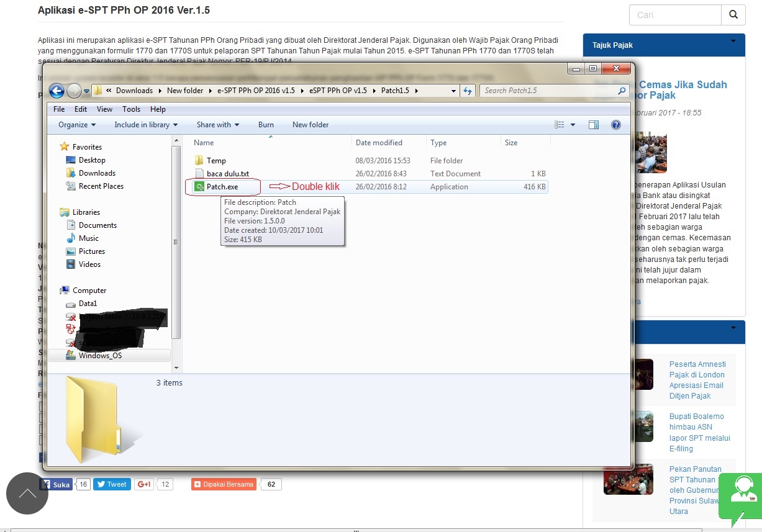Open Bupati Boalemo himbau ASN article
This screenshot has height=532, width=762.
(699, 433)
